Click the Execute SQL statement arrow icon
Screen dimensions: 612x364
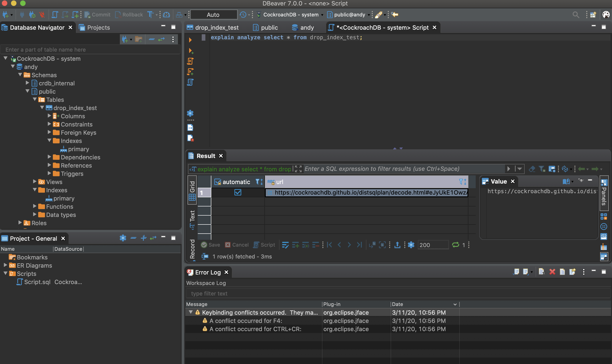[x=190, y=40]
